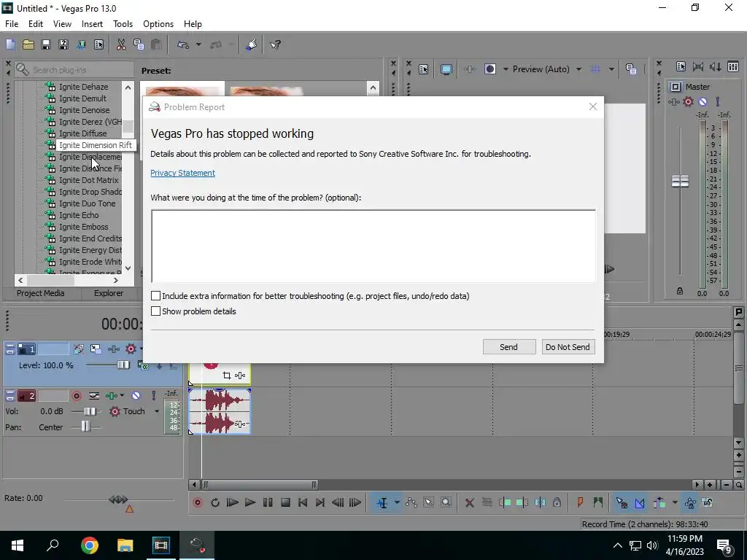This screenshot has height=560, width=747.
Task: Click the track 2 Pan slider handle
Action: [85, 427]
